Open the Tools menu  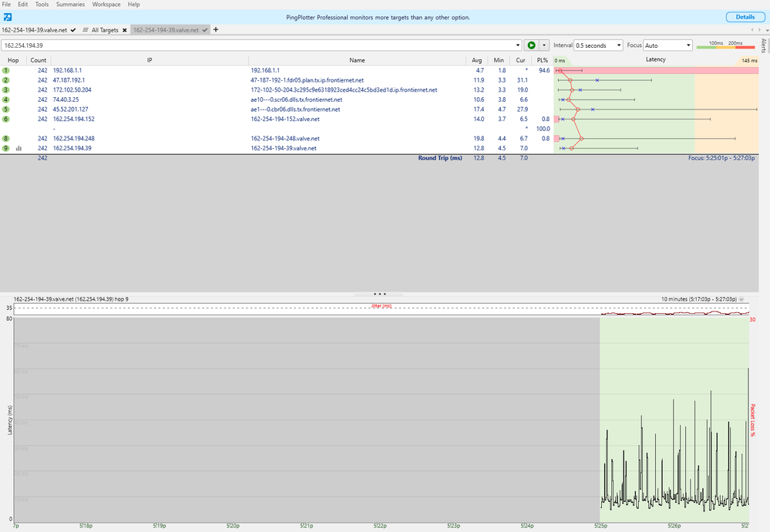(x=42, y=5)
